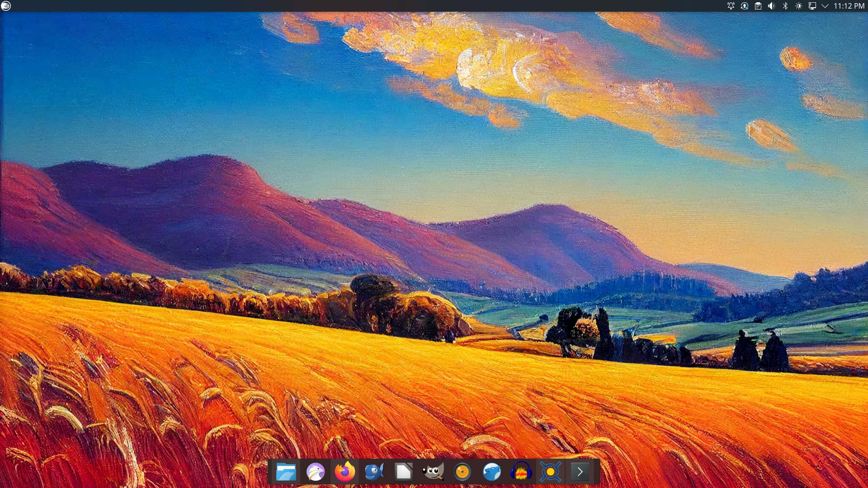Toggle Bluetooth from the system tray

(x=785, y=6)
